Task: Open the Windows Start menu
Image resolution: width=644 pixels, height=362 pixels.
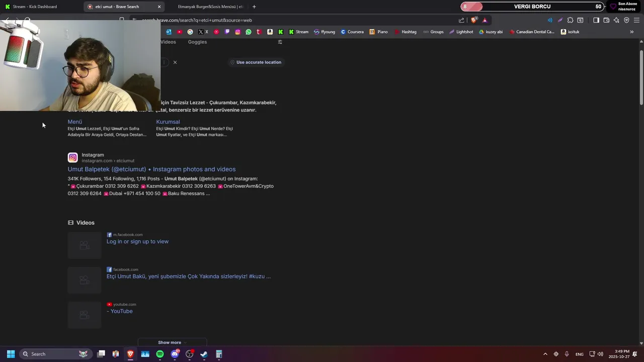Action: tap(11, 354)
